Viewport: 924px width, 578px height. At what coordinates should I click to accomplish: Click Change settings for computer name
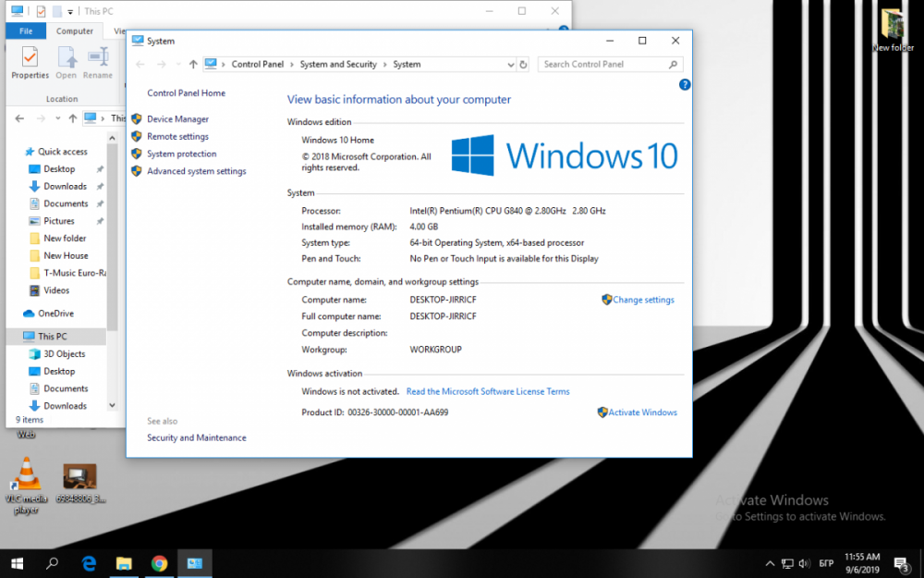(643, 300)
